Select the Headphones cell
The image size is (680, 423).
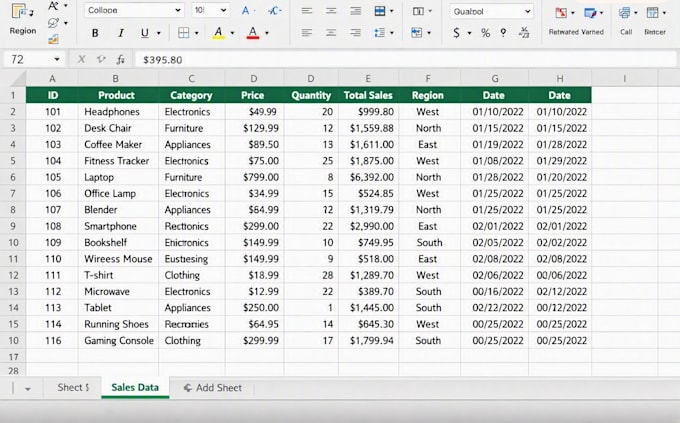118,111
